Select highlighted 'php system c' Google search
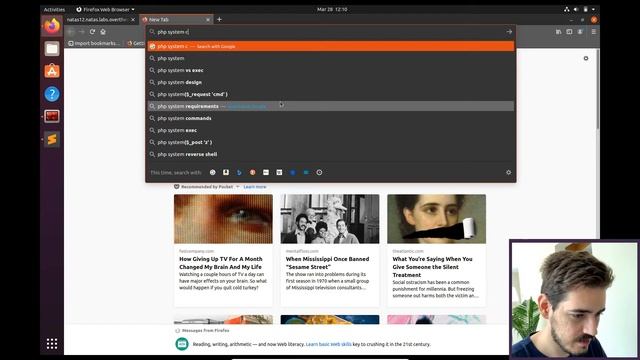Screen dimensions: 640x360 pyautogui.click(x=331, y=46)
